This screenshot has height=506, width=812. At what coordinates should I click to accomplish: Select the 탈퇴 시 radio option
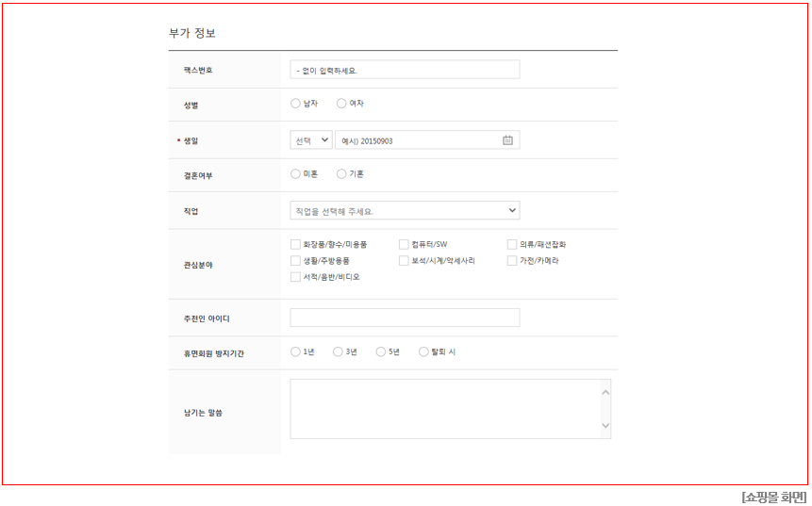coord(423,351)
